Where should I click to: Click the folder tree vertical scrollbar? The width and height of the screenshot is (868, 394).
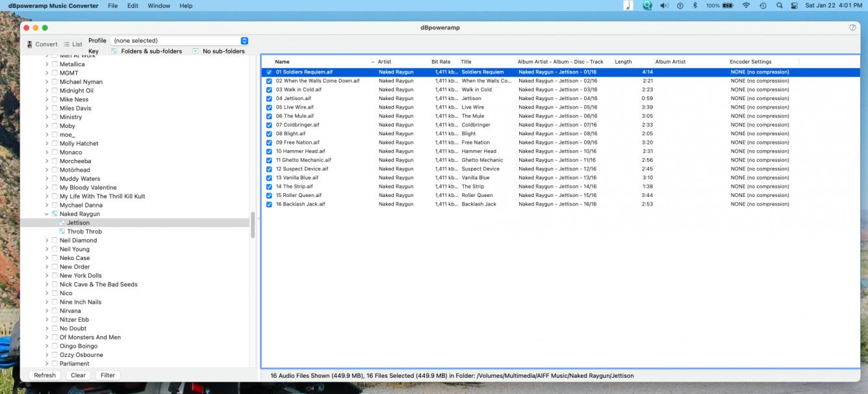253,225
